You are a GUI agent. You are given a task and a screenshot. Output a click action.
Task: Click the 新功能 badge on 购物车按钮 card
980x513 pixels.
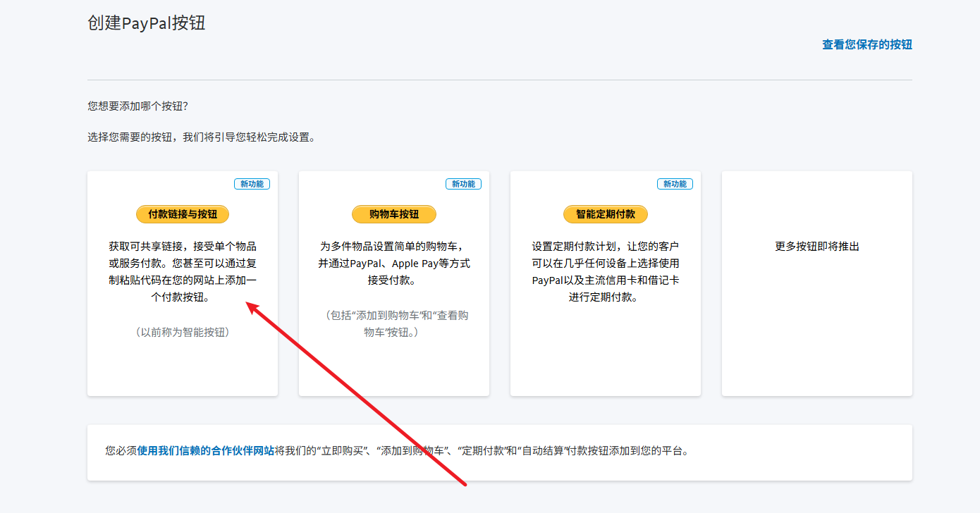[x=463, y=184]
